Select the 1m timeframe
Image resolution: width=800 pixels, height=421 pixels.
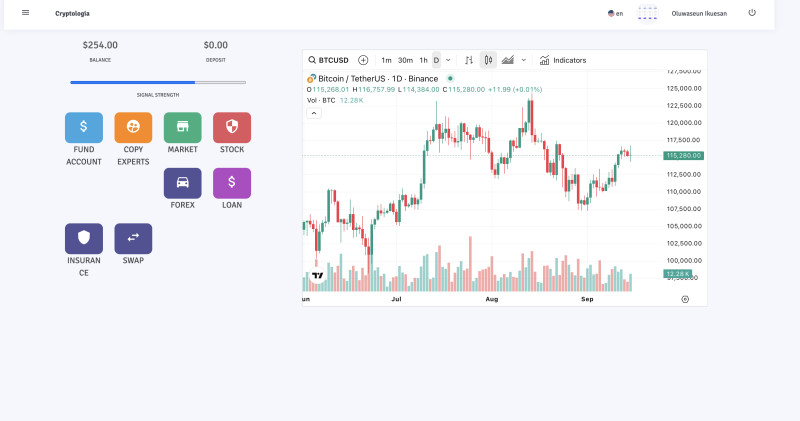pos(386,60)
